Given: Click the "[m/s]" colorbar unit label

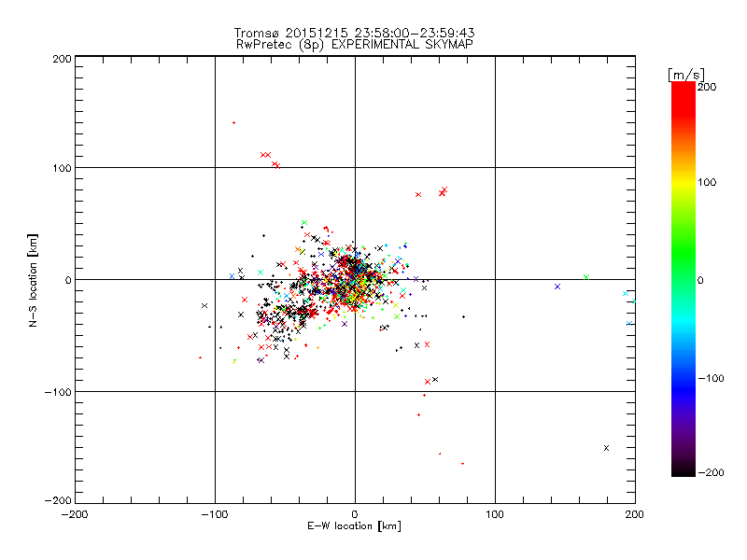Looking at the screenshot, I should pos(685,75).
